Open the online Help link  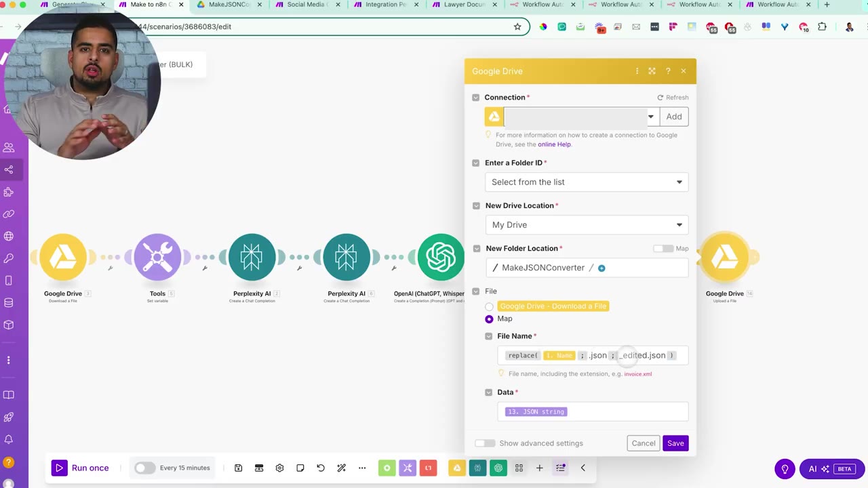[x=554, y=144]
